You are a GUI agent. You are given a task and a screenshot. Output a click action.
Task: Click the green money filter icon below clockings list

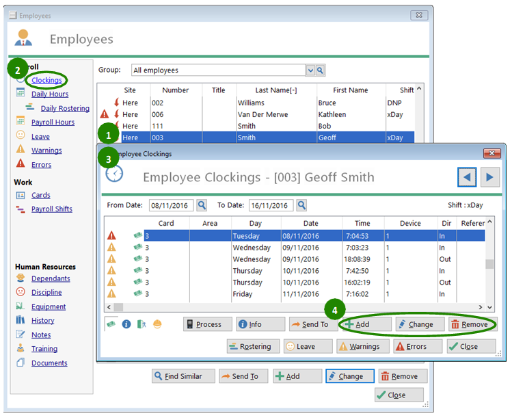(111, 324)
